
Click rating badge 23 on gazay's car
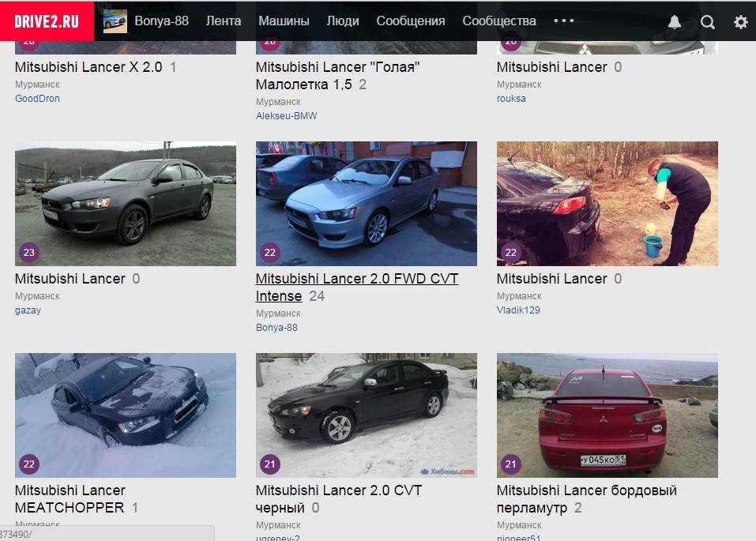coord(29,252)
